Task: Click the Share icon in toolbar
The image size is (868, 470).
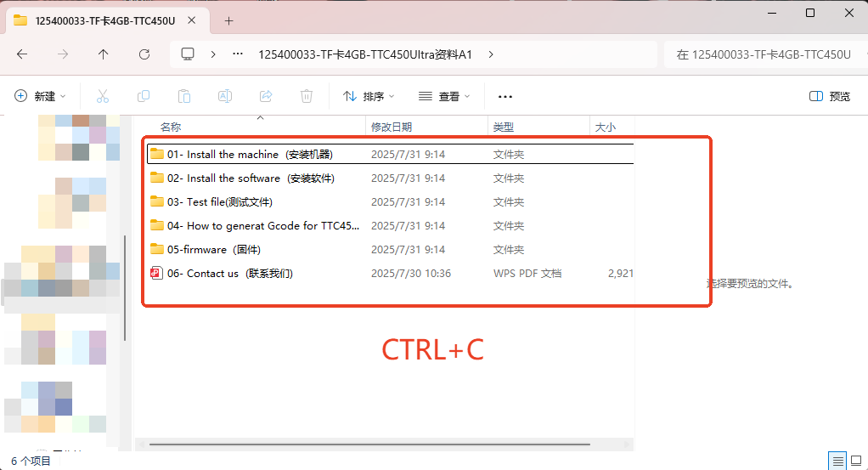Action: (266, 96)
